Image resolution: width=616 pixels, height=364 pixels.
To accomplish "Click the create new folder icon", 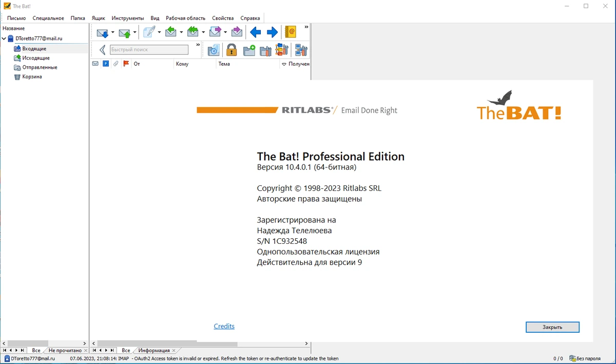I will pos(249,50).
